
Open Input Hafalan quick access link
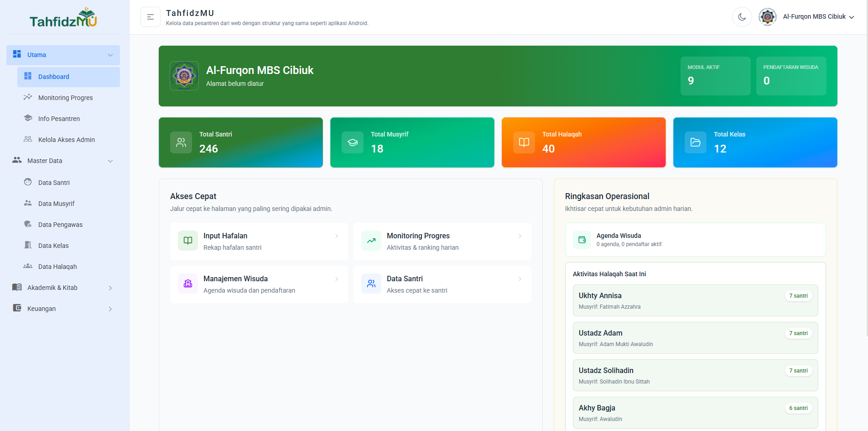tap(259, 242)
